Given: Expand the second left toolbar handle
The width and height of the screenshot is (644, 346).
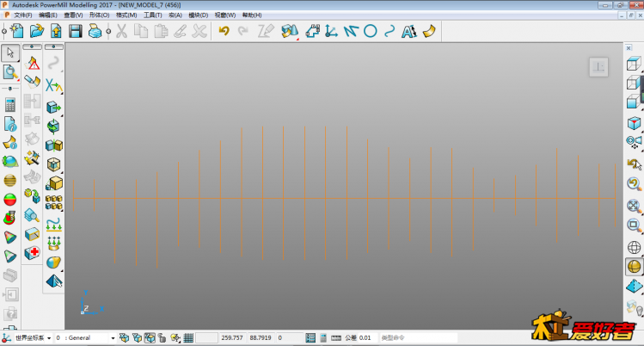Looking at the screenshot, I should click(32, 46).
